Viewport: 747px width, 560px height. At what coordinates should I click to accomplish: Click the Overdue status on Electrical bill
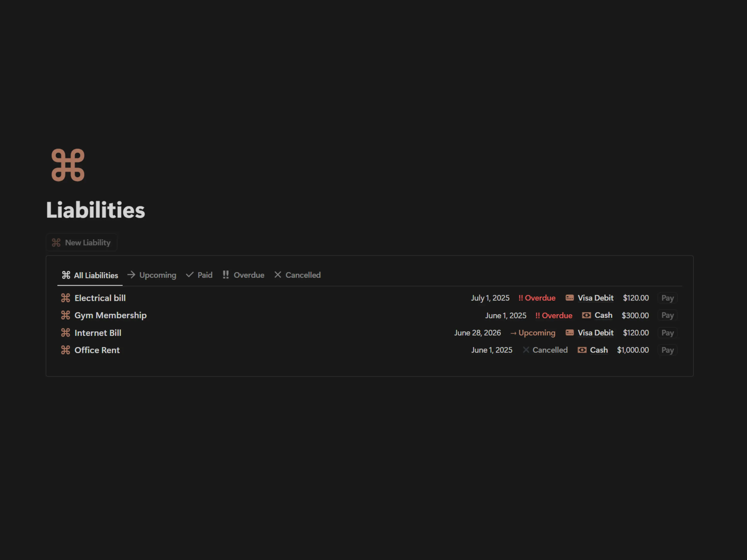(537, 298)
